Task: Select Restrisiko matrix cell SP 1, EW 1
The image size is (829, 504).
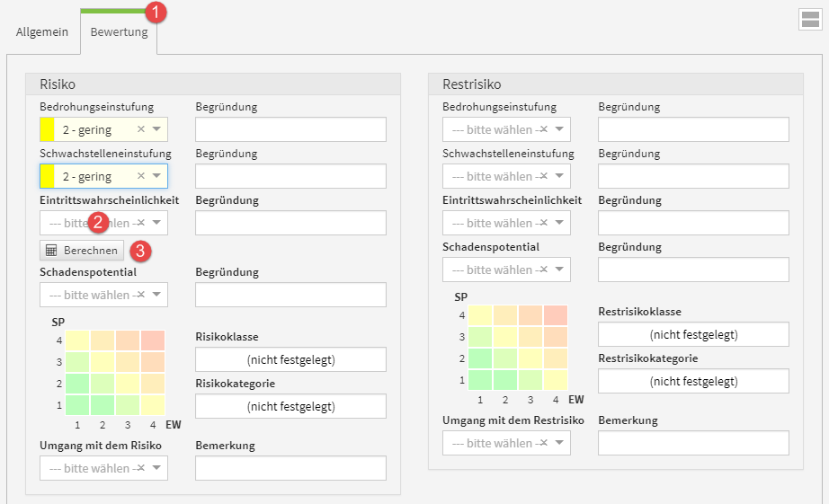Action: click(x=480, y=380)
